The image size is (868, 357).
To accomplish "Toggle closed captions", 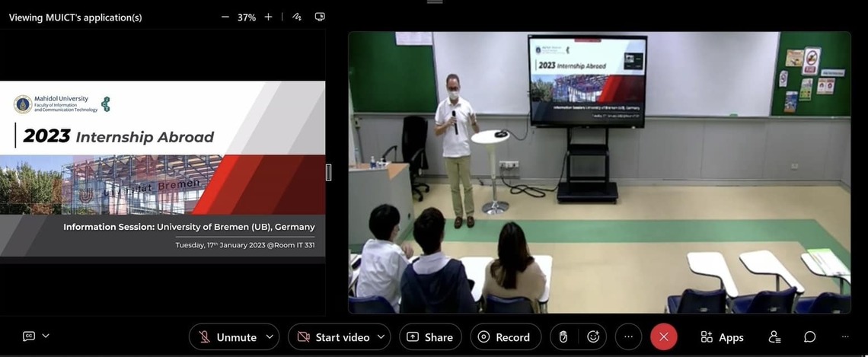I will [29, 336].
